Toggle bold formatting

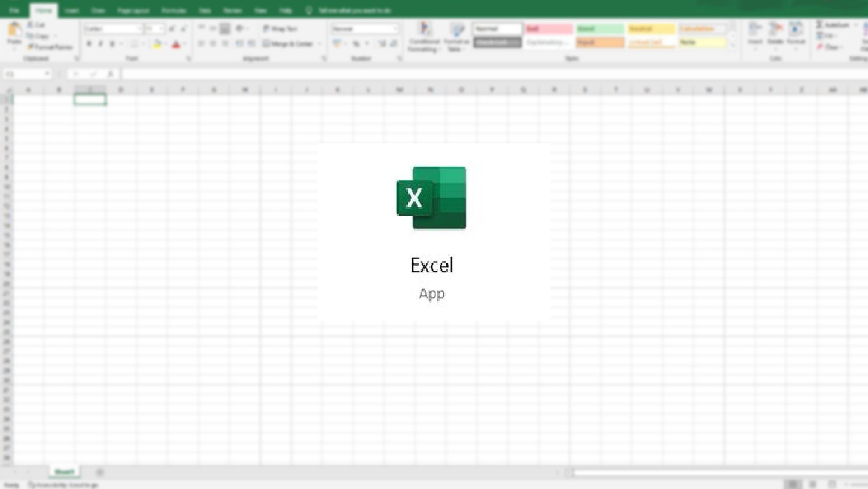click(89, 44)
